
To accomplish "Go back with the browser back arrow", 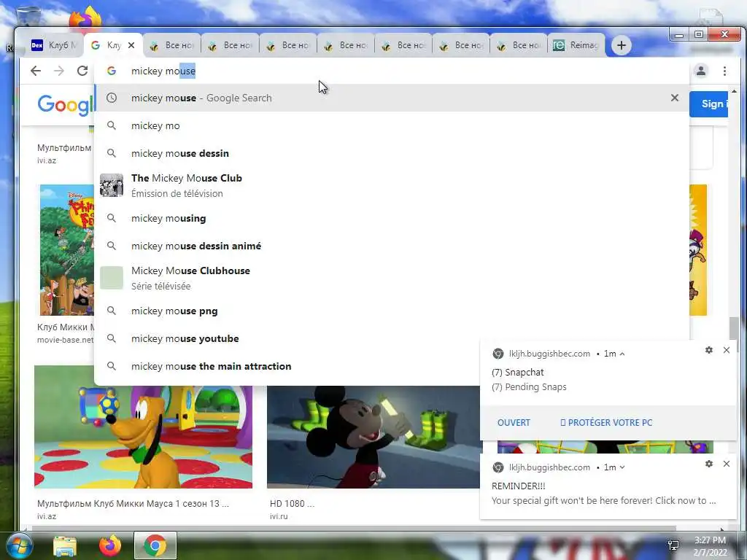I will click(36, 71).
